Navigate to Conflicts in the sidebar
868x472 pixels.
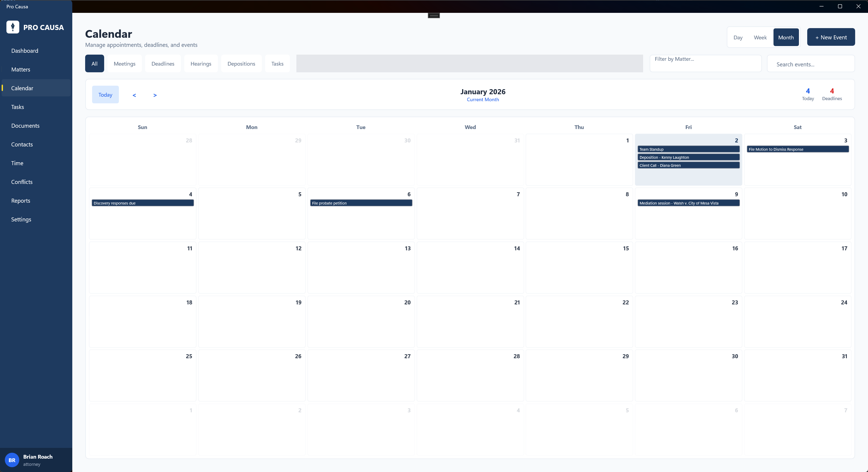point(22,182)
